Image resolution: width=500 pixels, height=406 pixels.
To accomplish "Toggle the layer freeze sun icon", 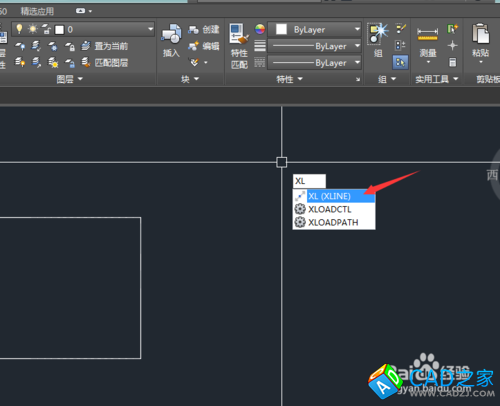I will (x=33, y=29).
